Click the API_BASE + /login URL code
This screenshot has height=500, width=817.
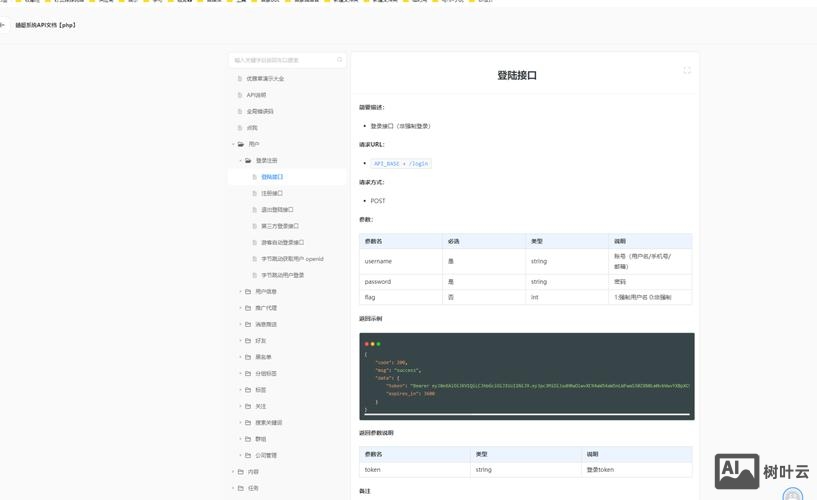(x=401, y=164)
